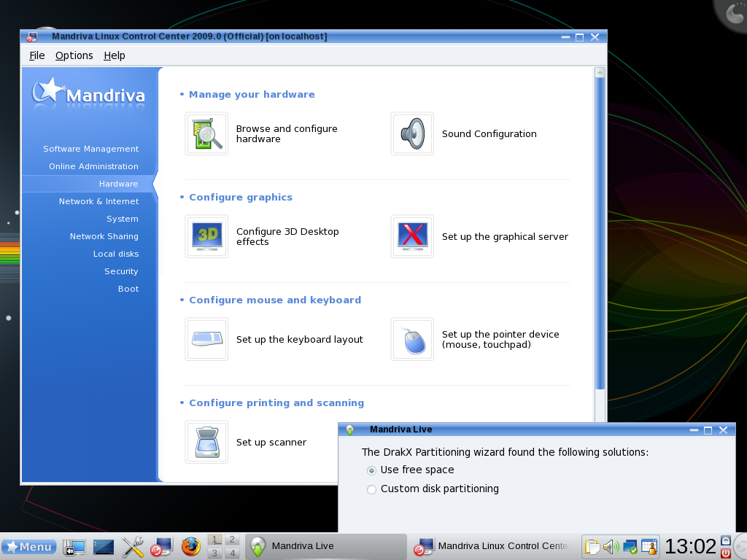The image size is (747, 560).
Task: Close the Mandriva Live window
Action: pyautogui.click(x=723, y=430)
